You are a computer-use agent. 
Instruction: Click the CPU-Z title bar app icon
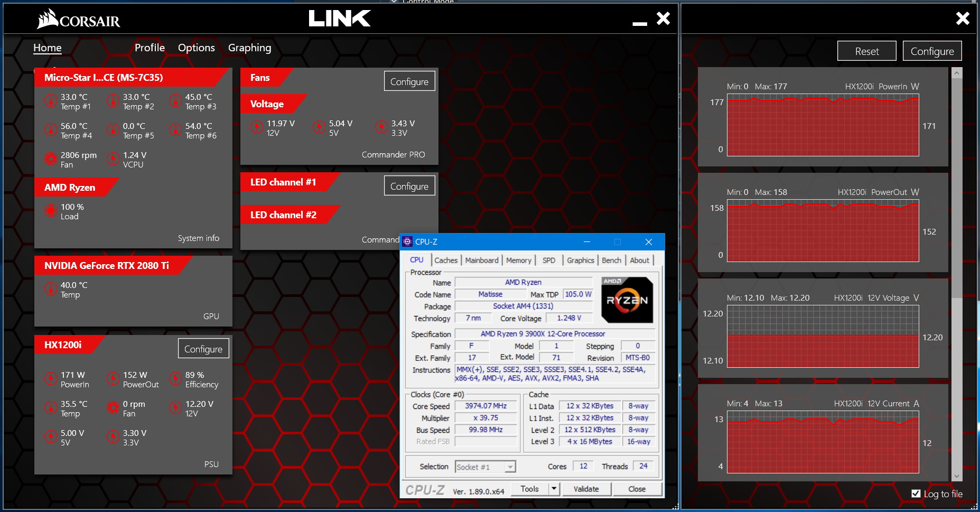pyautogui.click(x=407, y=242)
